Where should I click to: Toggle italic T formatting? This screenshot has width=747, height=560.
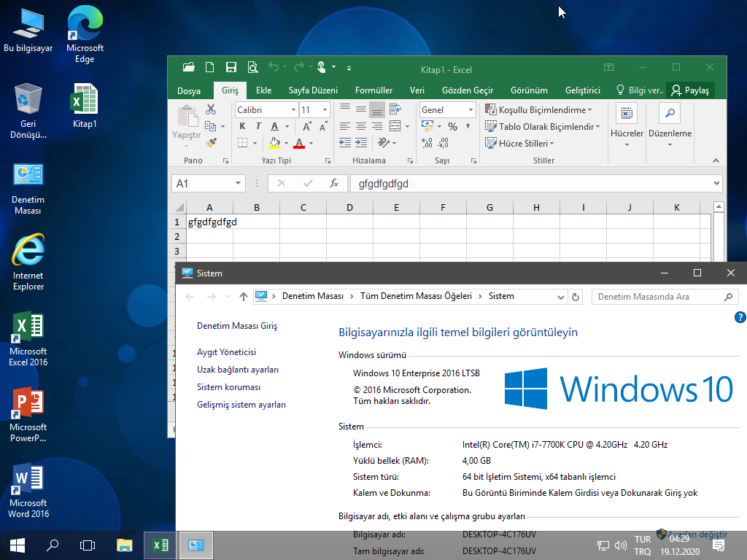point(258,126)
